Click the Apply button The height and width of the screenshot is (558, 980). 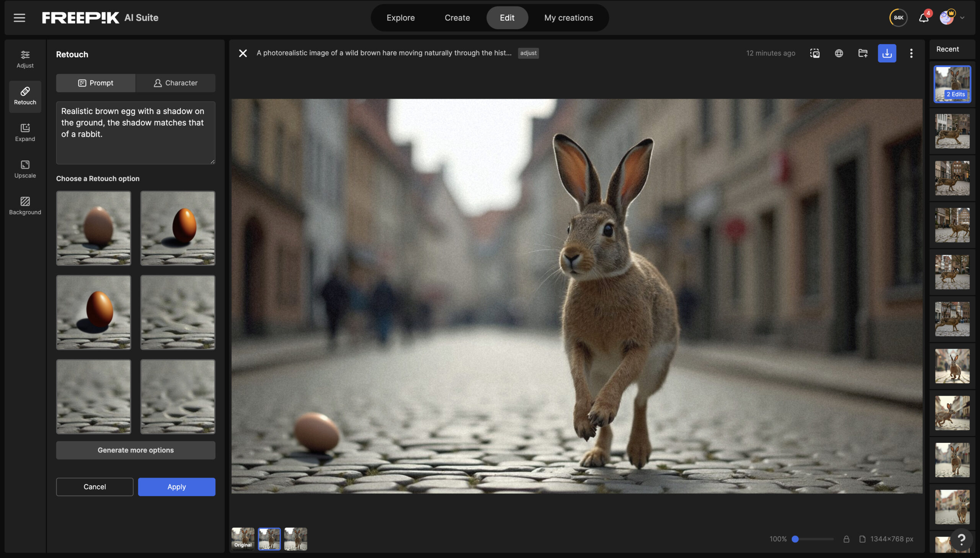pos(176,486)
